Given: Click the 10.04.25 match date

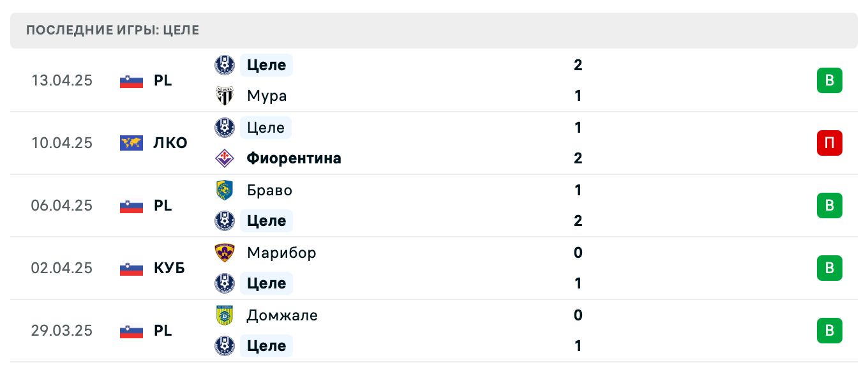Looking at the screenshot, I should click(x=62, y=143).
